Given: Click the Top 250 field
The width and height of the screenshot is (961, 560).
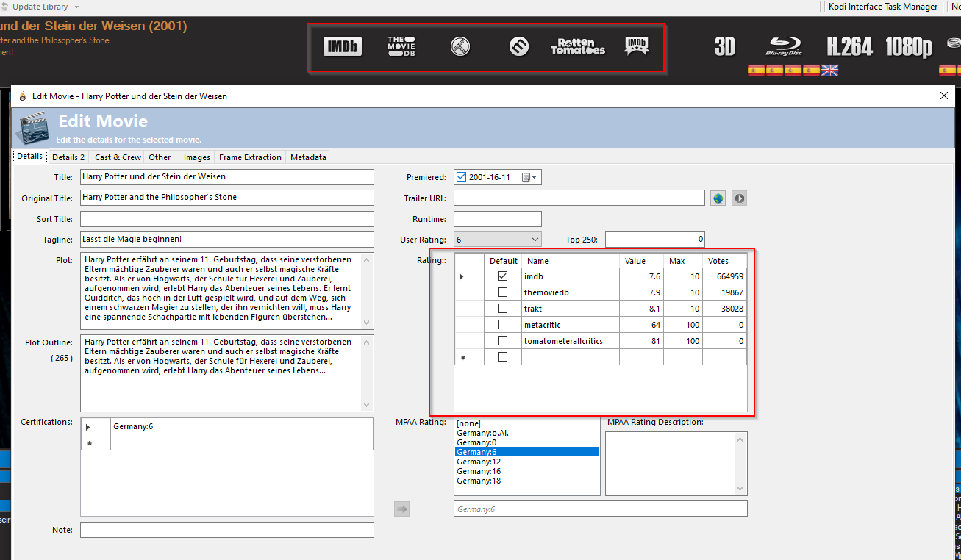Looking at the screenshot, I should pyautogui.click(x=655, y=240).
